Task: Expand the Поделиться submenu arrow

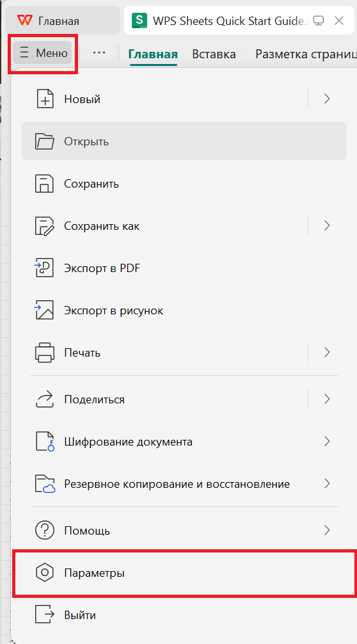Action: (327, 399)
